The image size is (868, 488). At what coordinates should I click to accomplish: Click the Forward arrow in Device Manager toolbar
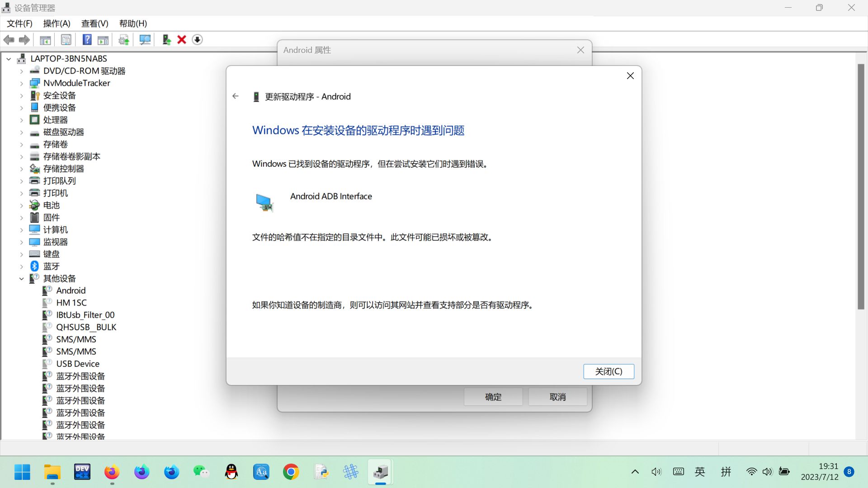tap(24, 40)
